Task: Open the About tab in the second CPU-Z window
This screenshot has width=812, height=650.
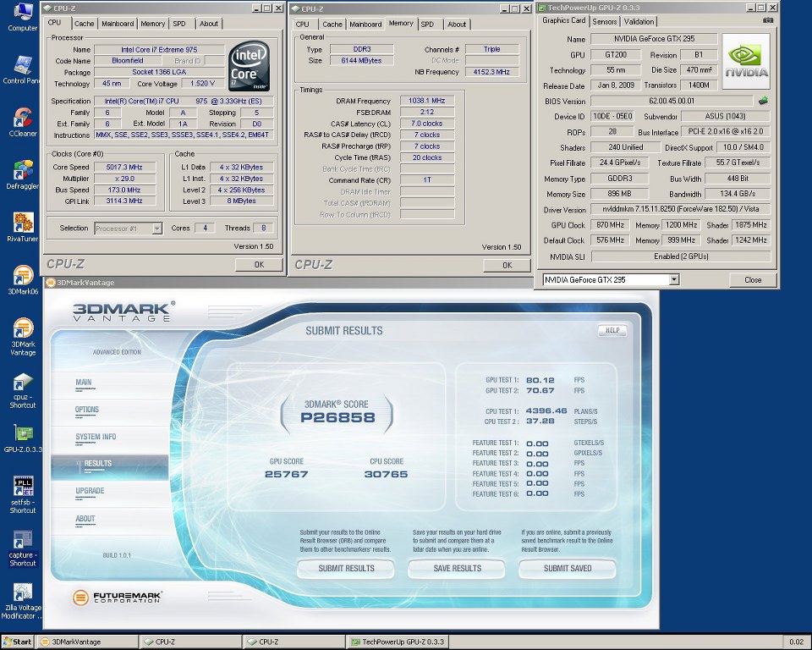Action: [457, 25]
